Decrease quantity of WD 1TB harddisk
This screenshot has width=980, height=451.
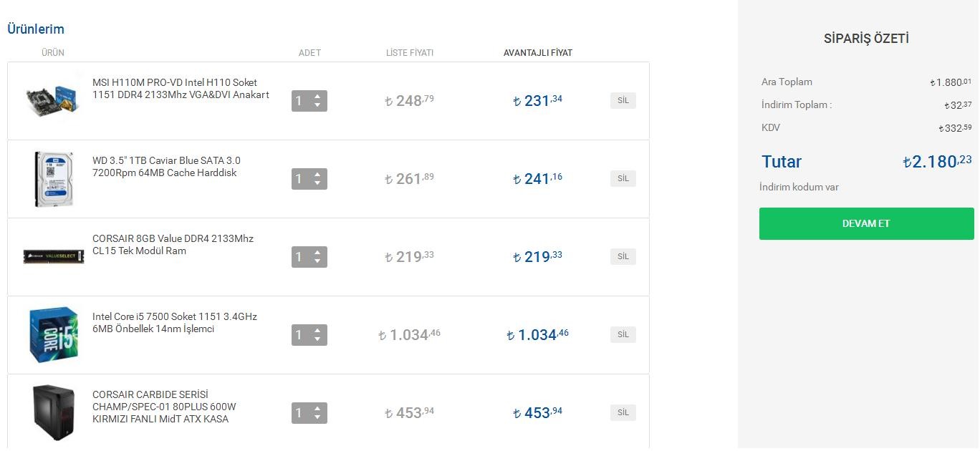pos(317,184)
